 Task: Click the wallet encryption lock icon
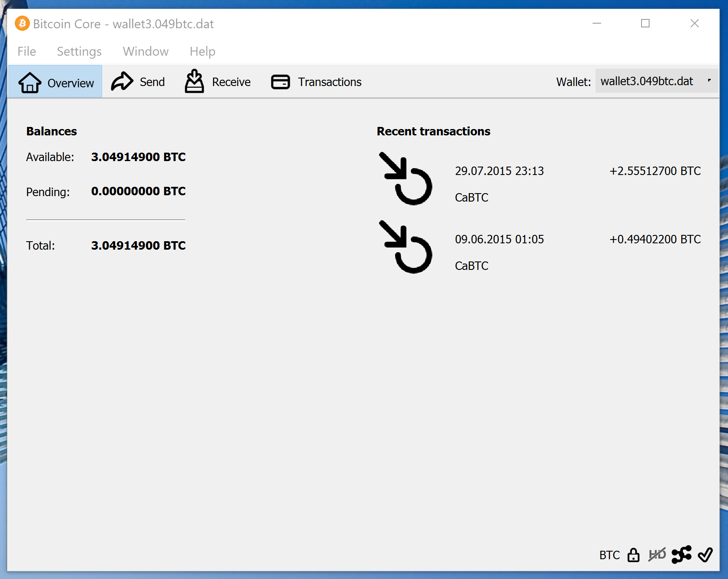633,555
